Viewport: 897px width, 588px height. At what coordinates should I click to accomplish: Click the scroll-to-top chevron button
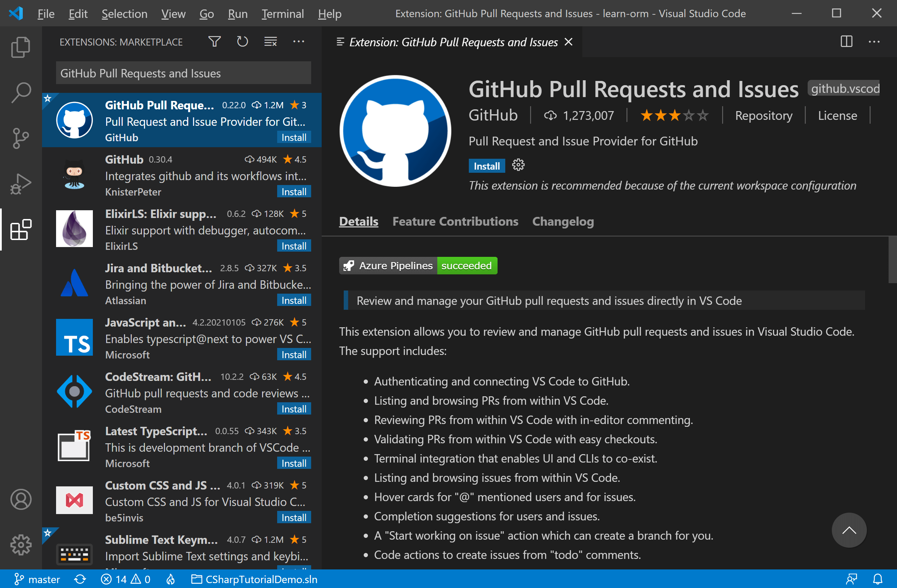pyautogui.click(x=849, y=530)
